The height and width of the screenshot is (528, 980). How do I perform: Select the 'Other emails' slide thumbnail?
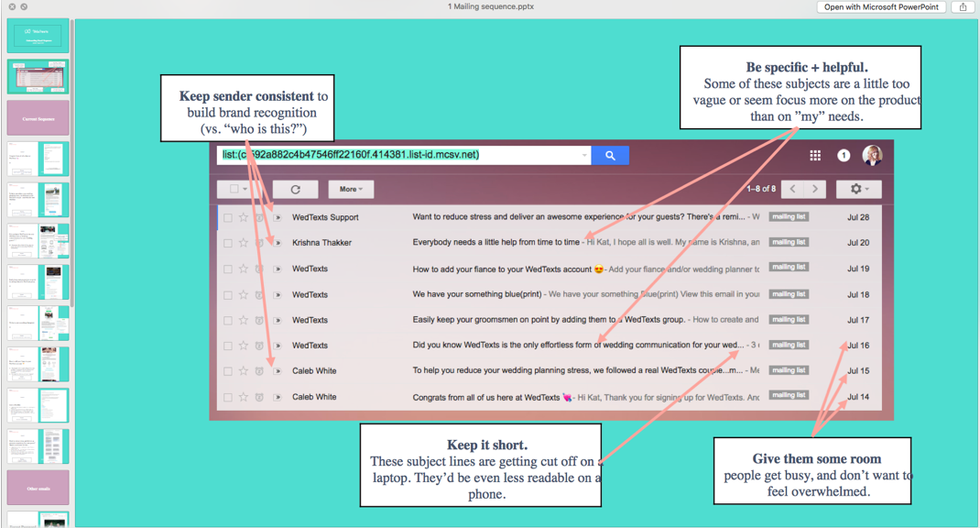[38, 488]
